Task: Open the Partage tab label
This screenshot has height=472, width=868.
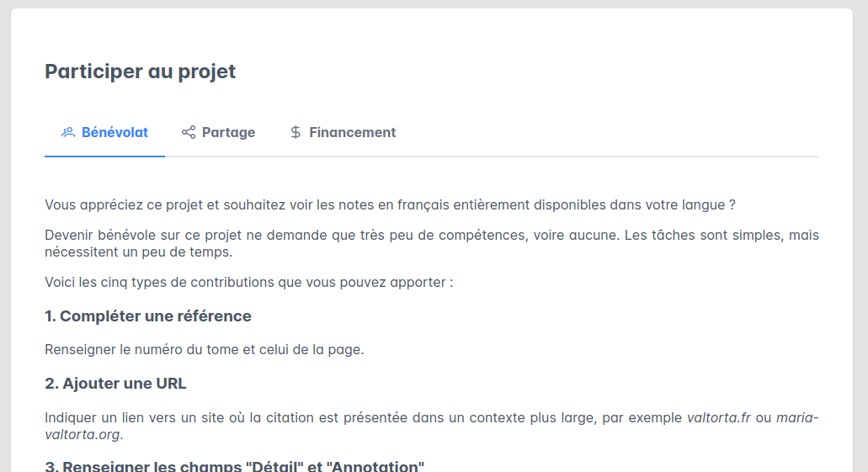Action: point(228,132)
